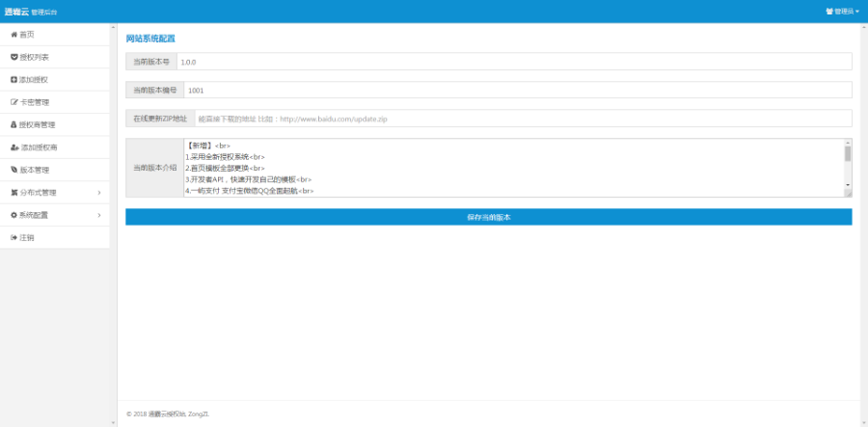Viewport: 868px width, 427px height.
Task: Click the footer copyright text ZongZL
Action: pyautogui.click(x=168, y=414)
